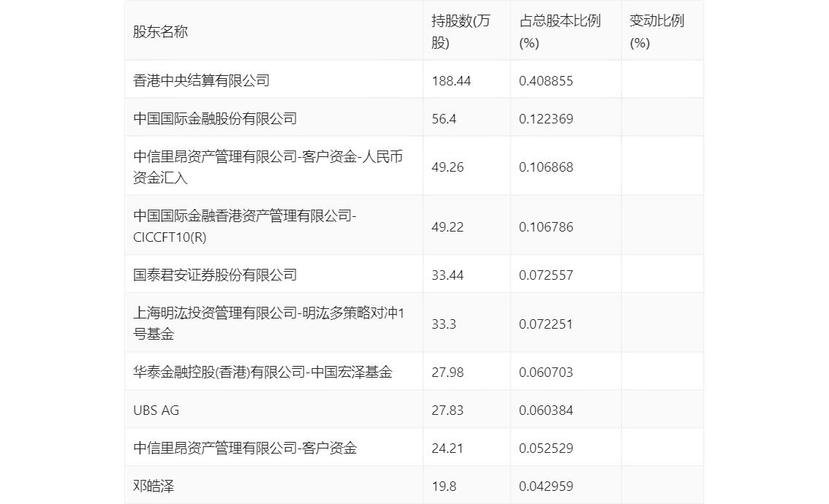Image resolution: width=829 pixels, height=504 pixels.
Task: Click the 33.44 shares value
Action: click(447, 275)
